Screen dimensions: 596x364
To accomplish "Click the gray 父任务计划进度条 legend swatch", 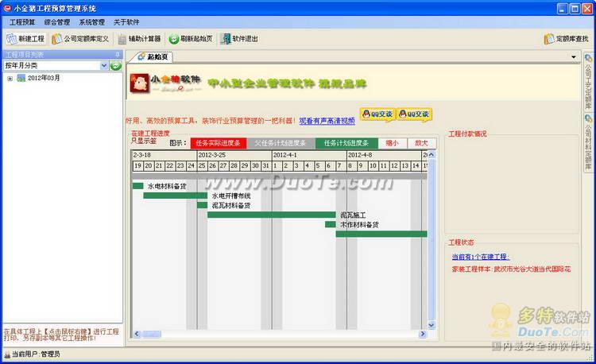I will (x=281, y=143).
